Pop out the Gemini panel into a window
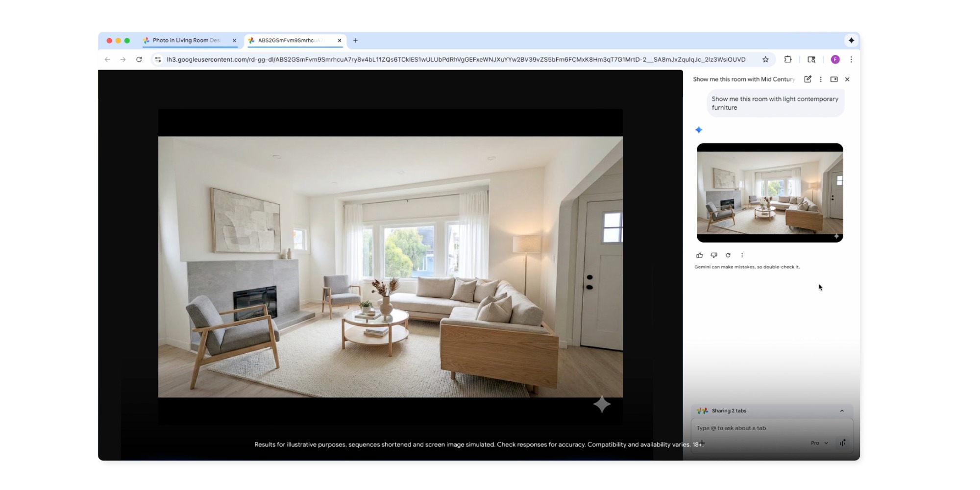980x490 pixels. coord(834,79)
